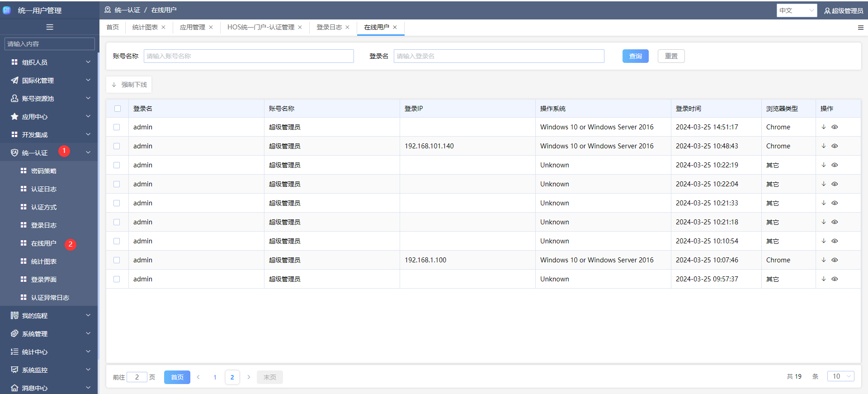The height and width of the screenshot is (394, 868).
Task: Check the row logged in at 10:22:19
Action: pos(117,165)
